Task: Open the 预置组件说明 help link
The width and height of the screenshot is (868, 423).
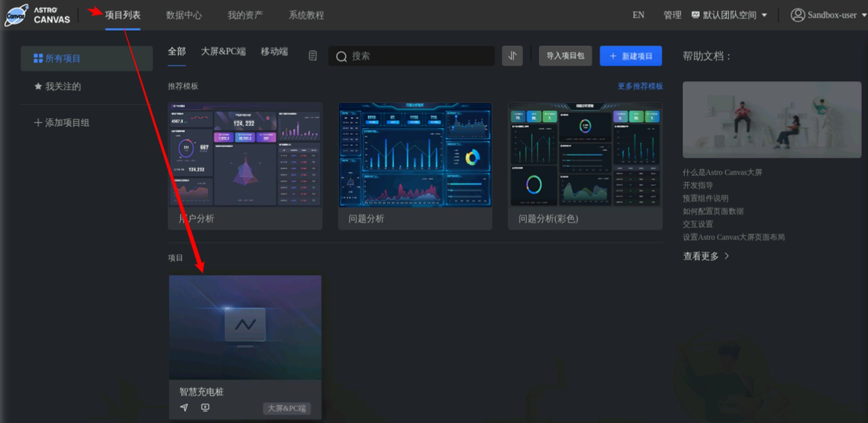Action: pos(706,198)
